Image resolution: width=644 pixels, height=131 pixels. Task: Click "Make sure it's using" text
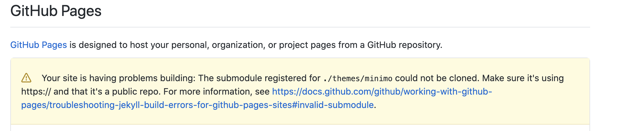tap(523, 78)
